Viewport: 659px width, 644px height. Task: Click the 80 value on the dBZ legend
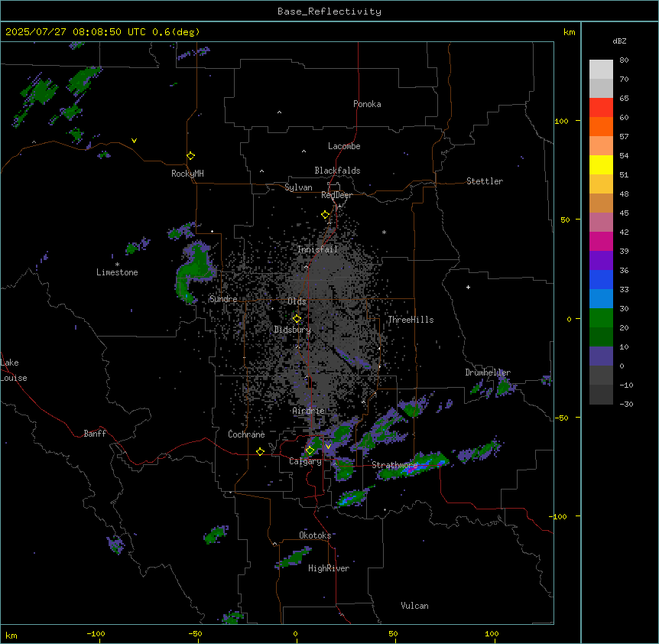pyautogui.click(x=624, y=60)
